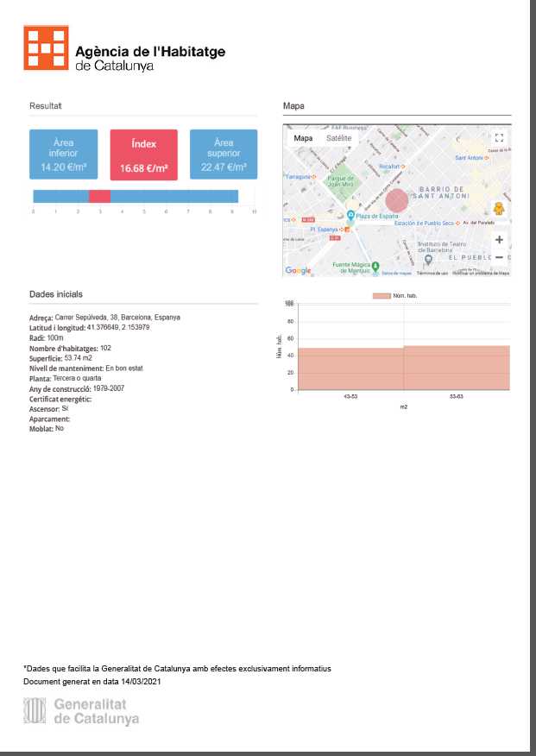Click the Plaza de España map pin
Viewport: 536px width, 756px height.
(350, 216)
